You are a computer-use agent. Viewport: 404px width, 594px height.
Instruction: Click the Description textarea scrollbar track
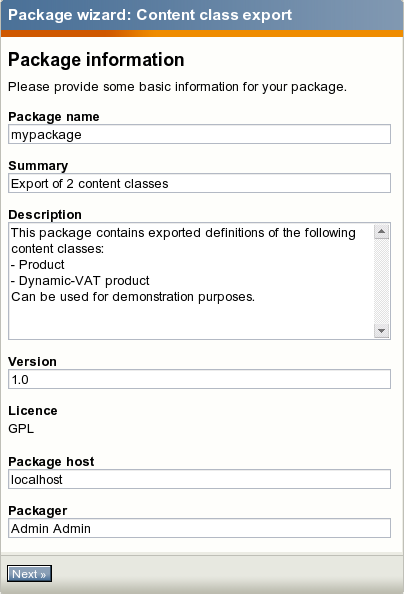coord(381,281)
